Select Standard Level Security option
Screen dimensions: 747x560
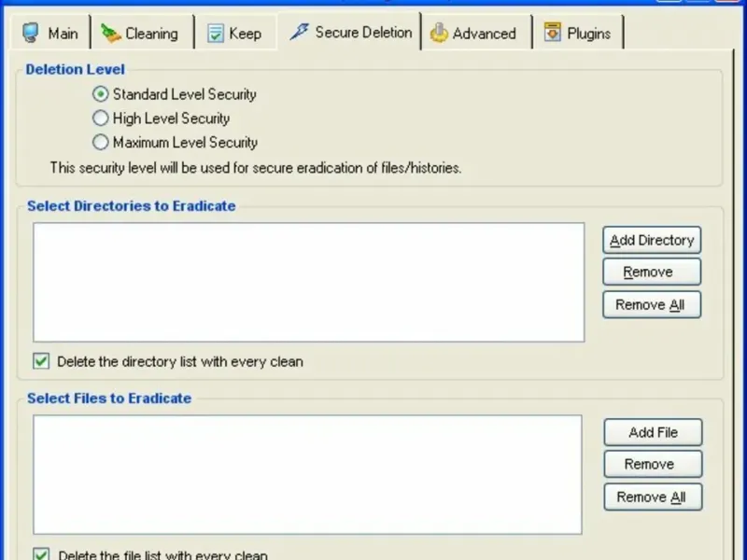[x=101, y=94]
